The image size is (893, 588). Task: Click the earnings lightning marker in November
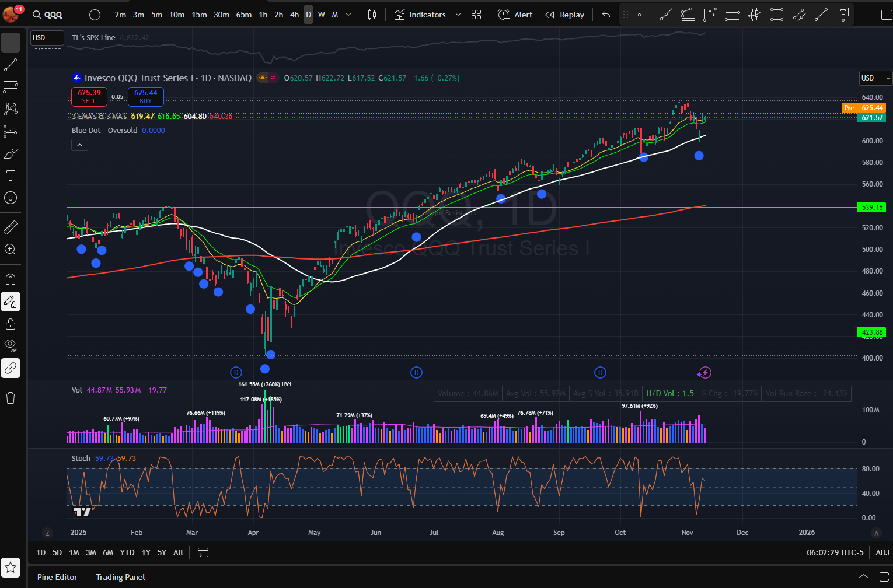click(704, 372)
